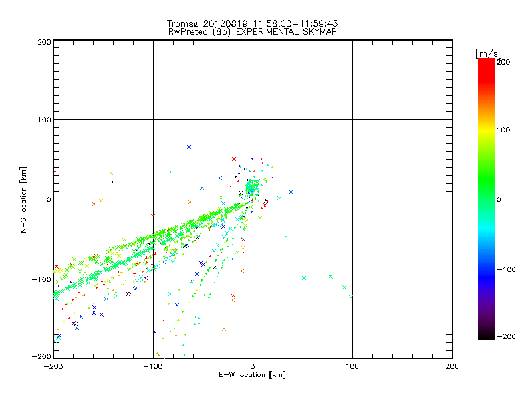
Task: Click the dense cyan cluster near the origin
Action: [251, 188]
